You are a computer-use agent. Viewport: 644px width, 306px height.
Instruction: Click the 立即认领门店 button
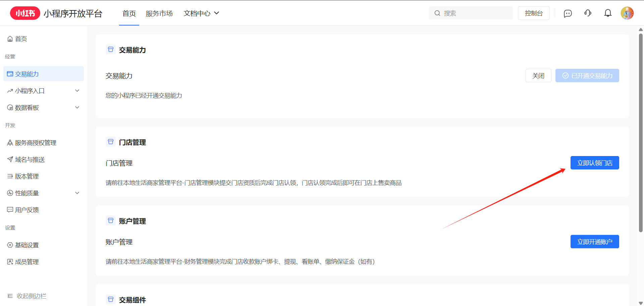[x=594, y=163]
